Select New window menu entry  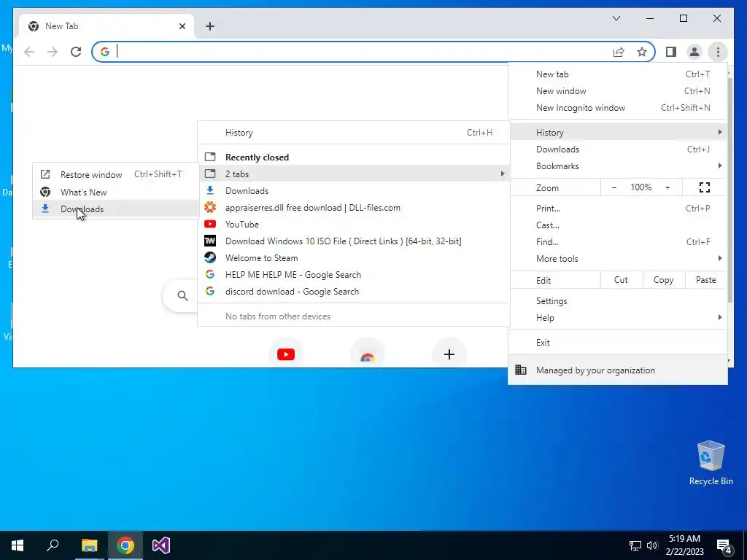618,91
